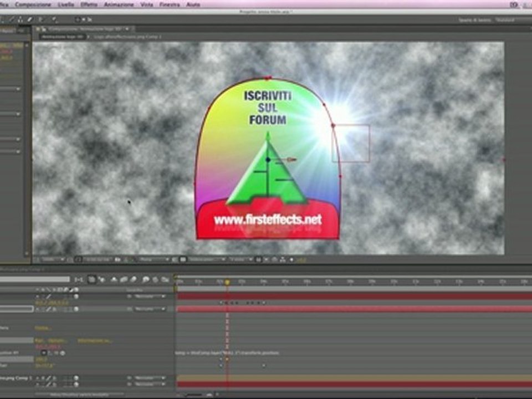This screenshot has width=532, height=399.
Task: Toggle pixel aspect ratio correction
Action: coord(258,259)
